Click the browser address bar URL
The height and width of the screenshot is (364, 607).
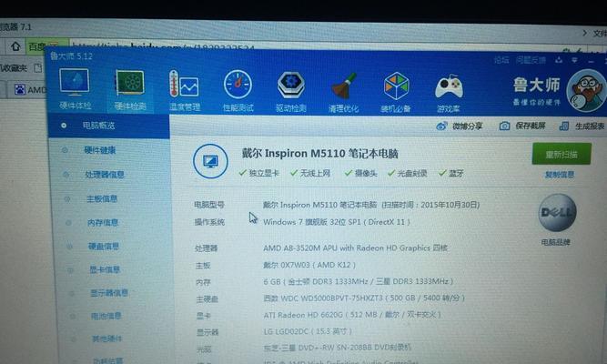pos(163,46)
